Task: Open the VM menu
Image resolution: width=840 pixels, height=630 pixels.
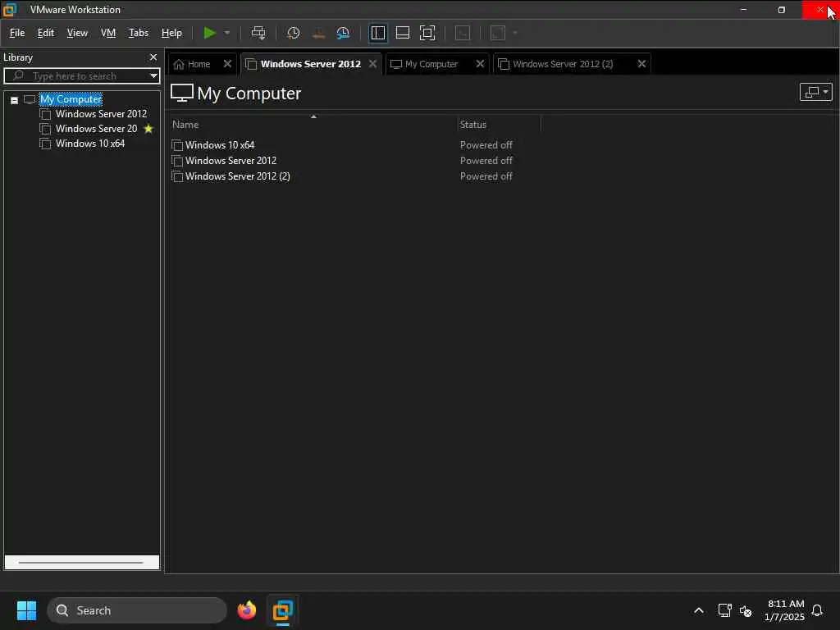Action: point(108,33)
